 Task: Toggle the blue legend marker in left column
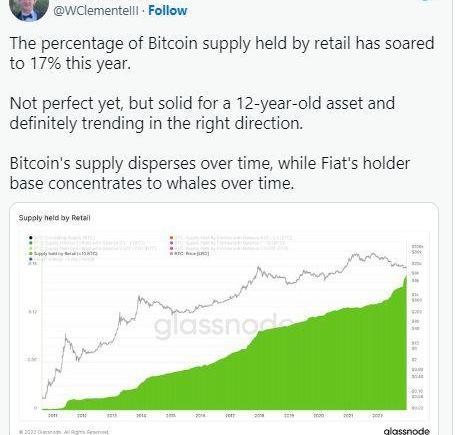click(x=31, y=259)
